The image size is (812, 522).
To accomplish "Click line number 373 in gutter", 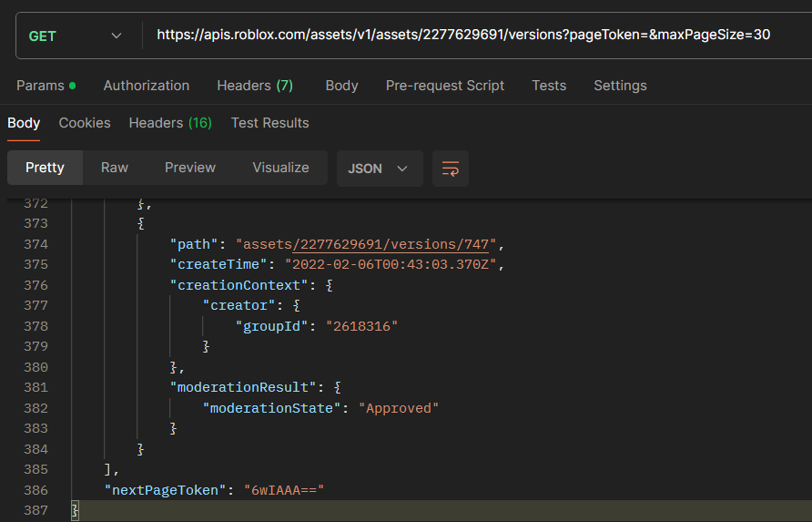I will pos(36,223).
